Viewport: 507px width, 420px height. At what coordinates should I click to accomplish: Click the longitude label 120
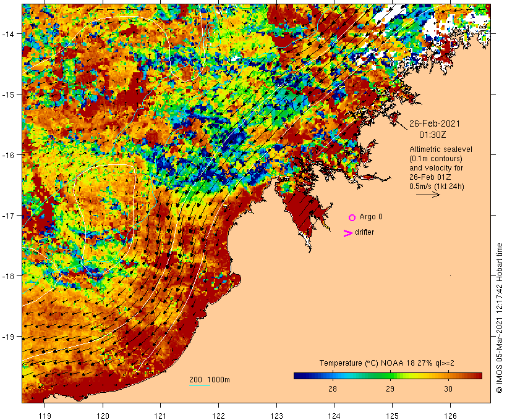[103, 416]
